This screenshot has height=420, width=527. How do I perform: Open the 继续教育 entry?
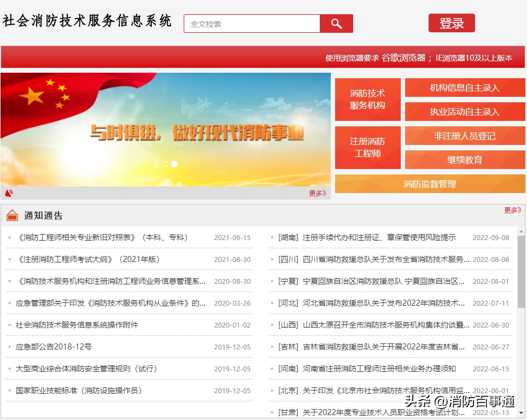464,160
